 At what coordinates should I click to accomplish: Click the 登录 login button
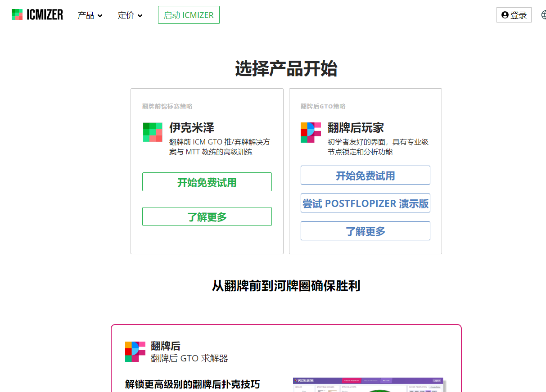point(514,15)
